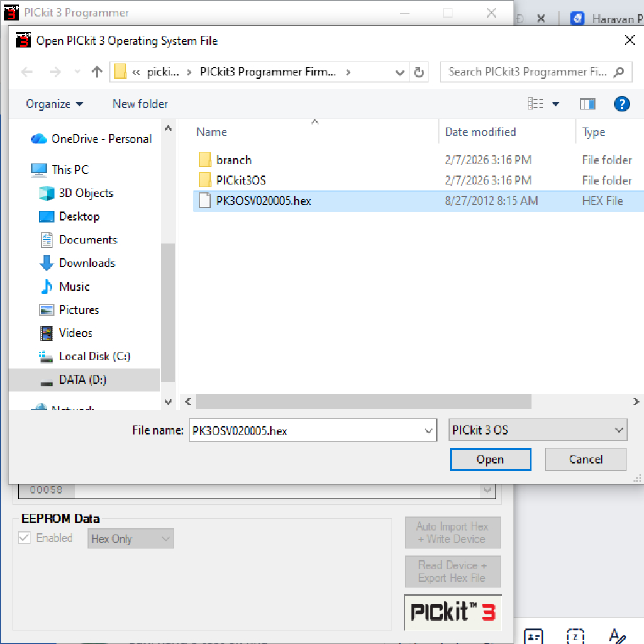Expand the File name history dropdown
This screenshot has height=644, width=644.
click(429, 431)
